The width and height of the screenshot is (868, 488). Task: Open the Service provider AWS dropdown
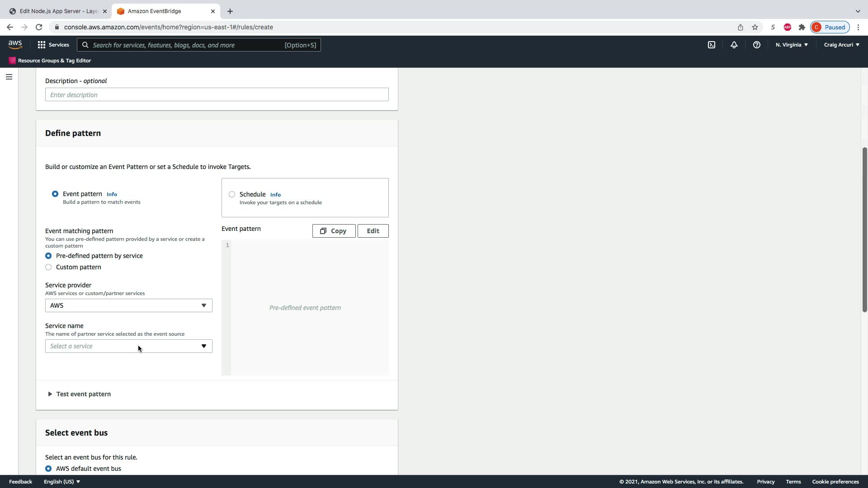[128, 305]
